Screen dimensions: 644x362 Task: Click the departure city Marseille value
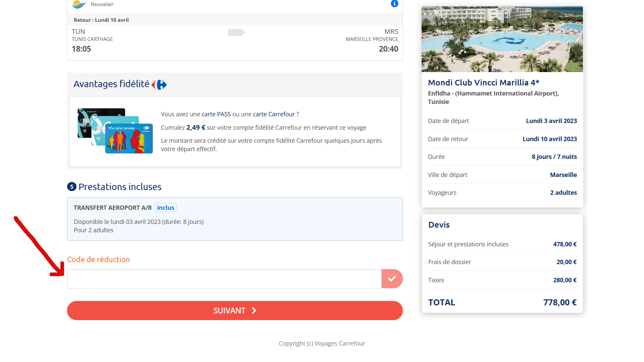(x=563, y=175)
